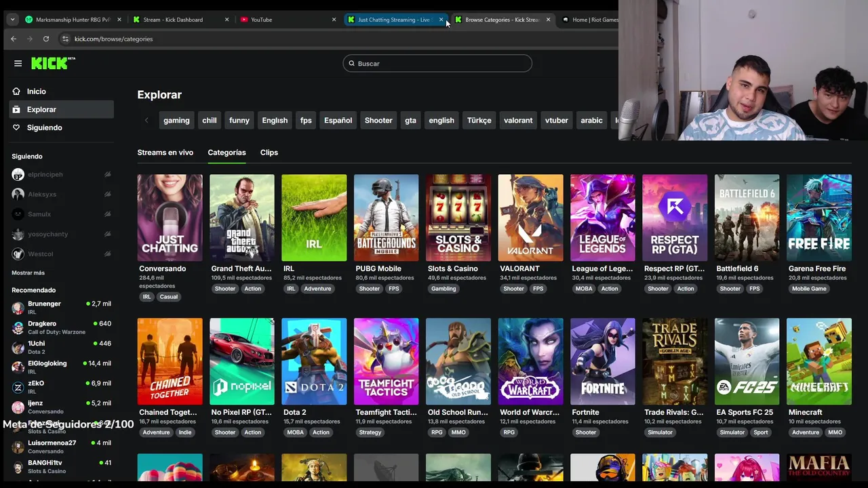Click the address bar URL kick.com/browse/categories
The image size is (868, 488).
tap(113, 39)
